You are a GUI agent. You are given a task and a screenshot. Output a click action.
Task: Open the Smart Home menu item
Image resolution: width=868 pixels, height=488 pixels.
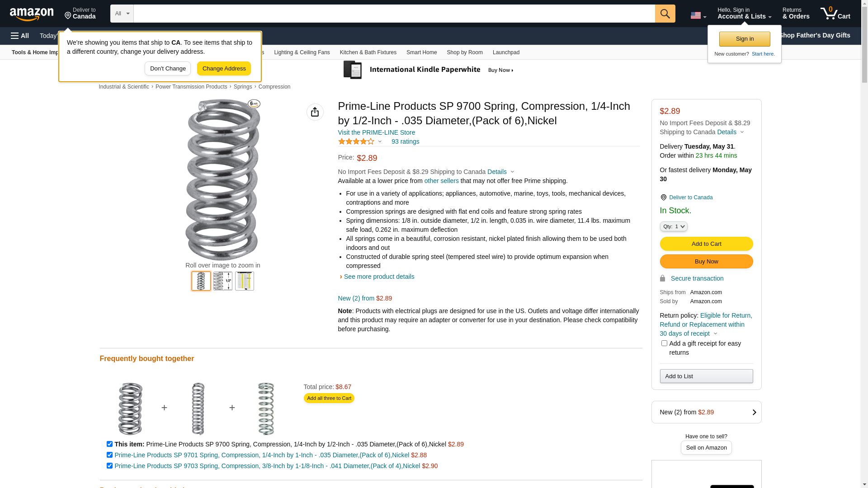[421, 52]
